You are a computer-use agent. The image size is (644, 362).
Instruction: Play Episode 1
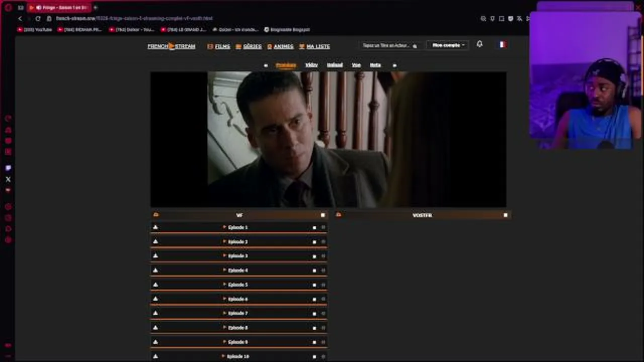click(235, 227)
